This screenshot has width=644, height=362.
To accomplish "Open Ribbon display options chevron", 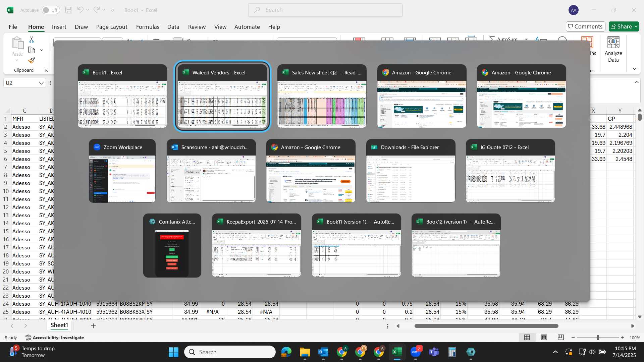I will 634,69.
